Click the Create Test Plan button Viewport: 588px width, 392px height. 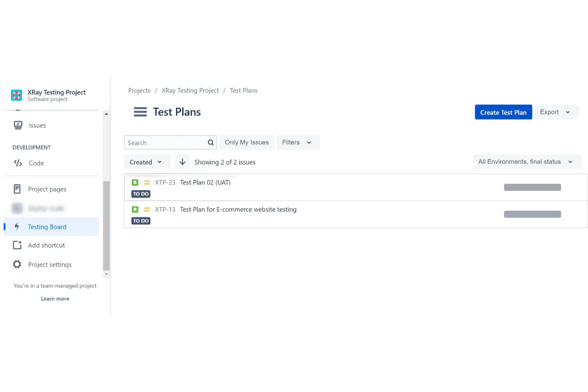[x=503, y=112]
